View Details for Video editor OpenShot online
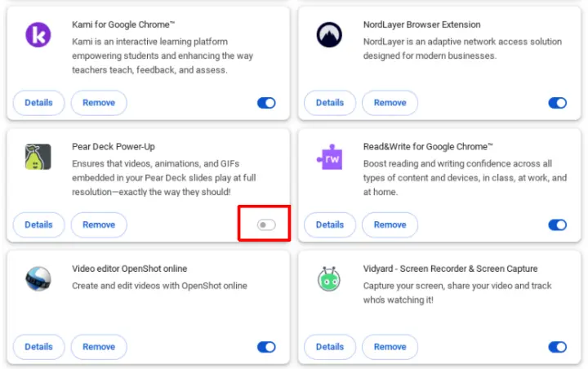 point(38,347)
